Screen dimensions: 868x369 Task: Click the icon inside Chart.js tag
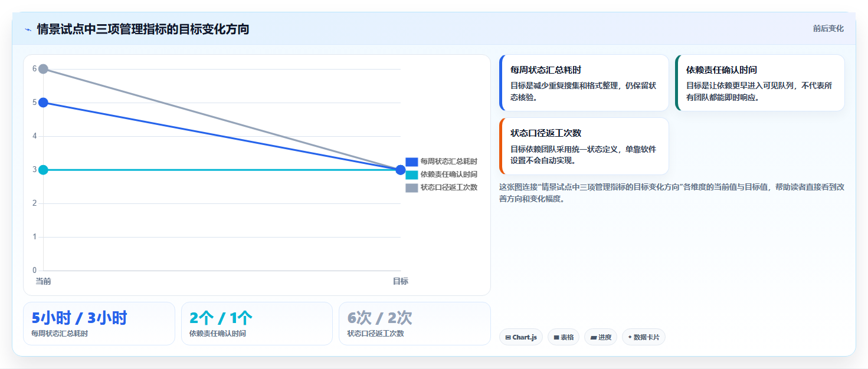[508, 338]
